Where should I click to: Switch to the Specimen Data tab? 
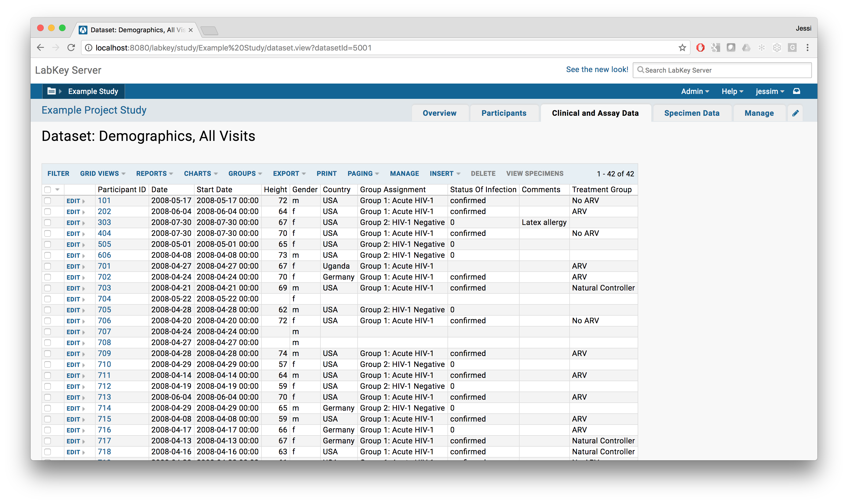(691, 113)
